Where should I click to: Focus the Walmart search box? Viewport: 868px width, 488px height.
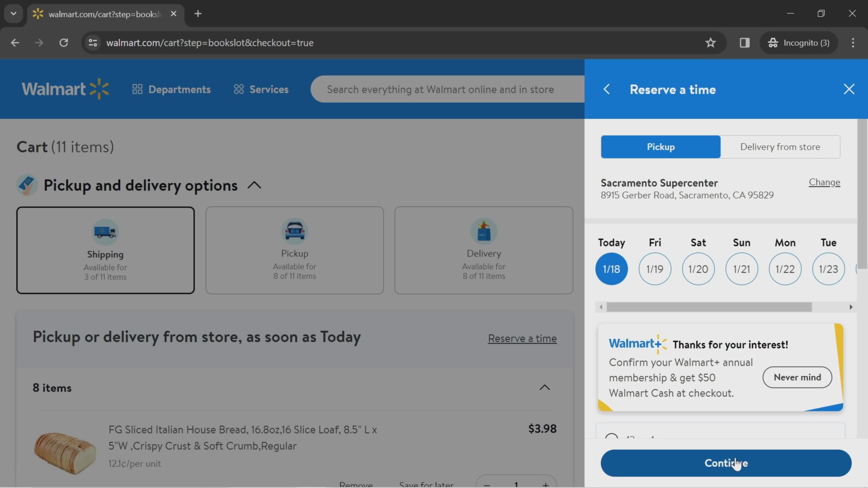coord(448,89)
